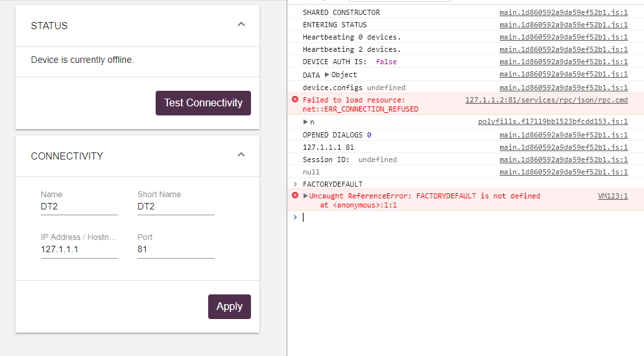This screenshot has width=644, height=356.
Task: Expand the Uncaught ReferenceError stack trace
Action: [x=306, y=196]
